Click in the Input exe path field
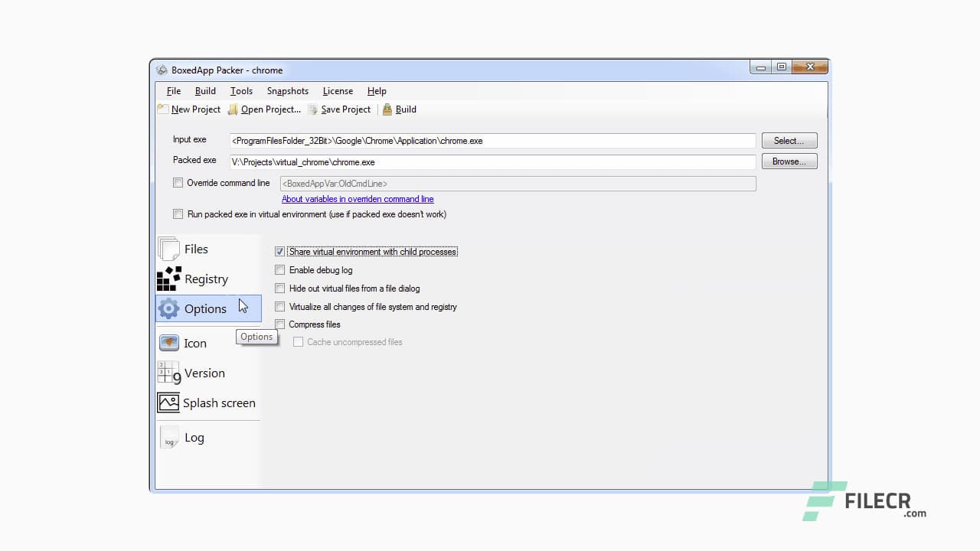The image size is (980, 551). [493, 141]
